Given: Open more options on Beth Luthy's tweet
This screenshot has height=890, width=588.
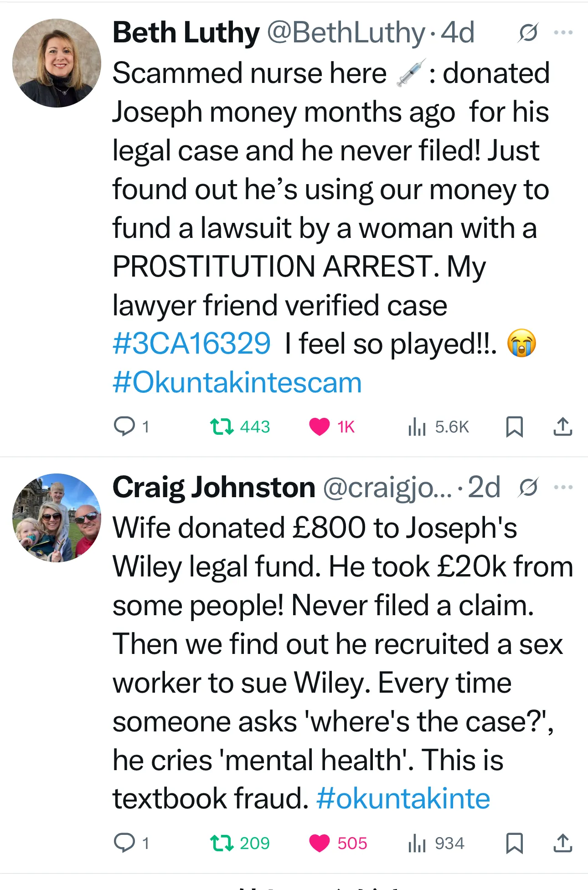Looking at the screenshot, I should point(563,32).
